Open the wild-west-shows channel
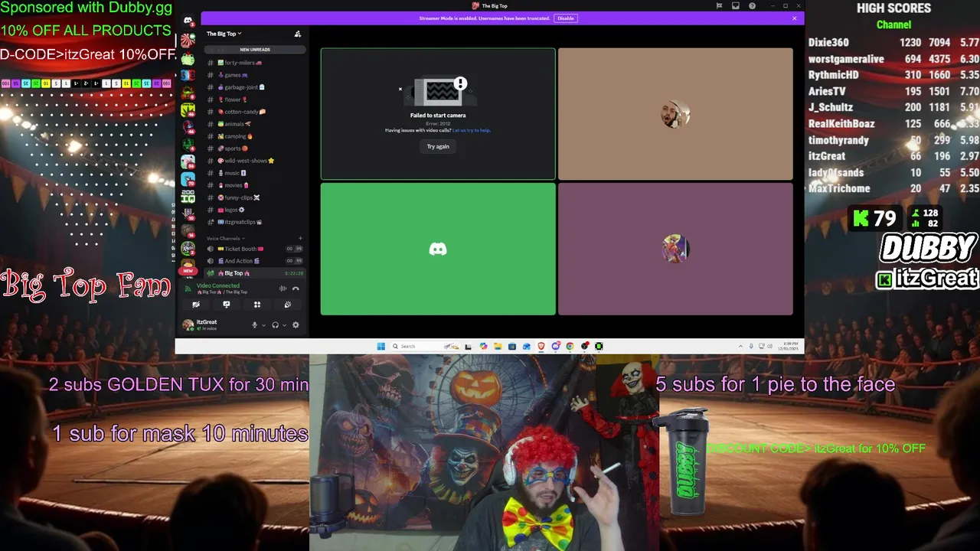The image size is (980, 551). tap(254, 161)
